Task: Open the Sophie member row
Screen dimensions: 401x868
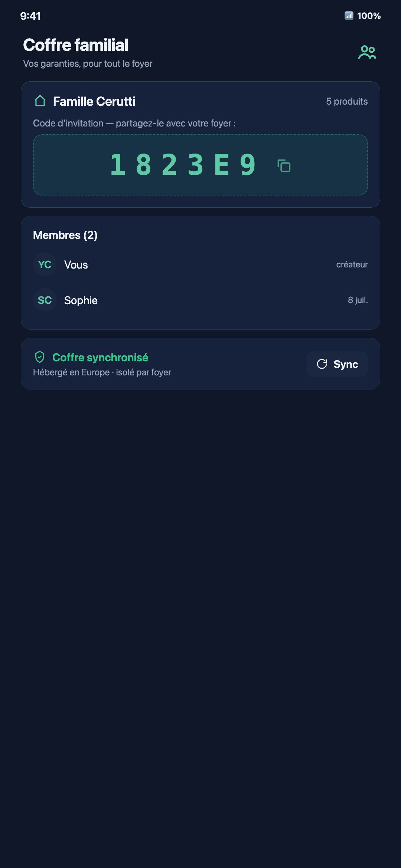Action: tap(200, 300)
